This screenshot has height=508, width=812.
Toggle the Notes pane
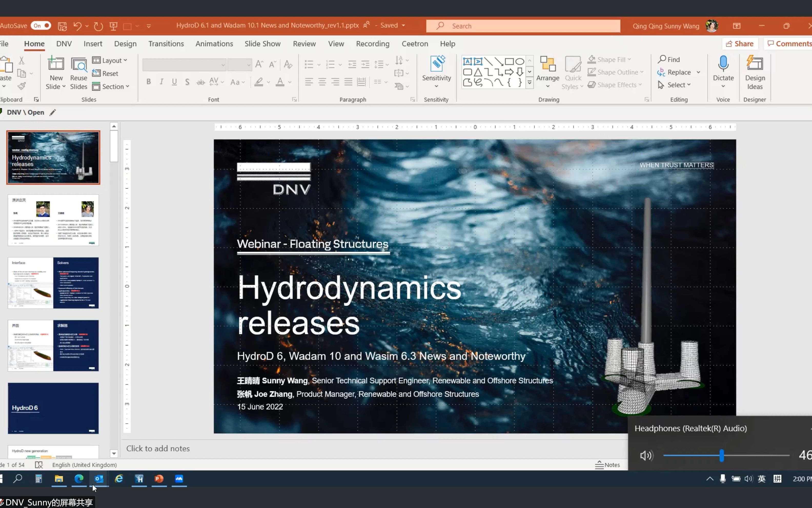[x=608, y=465]
